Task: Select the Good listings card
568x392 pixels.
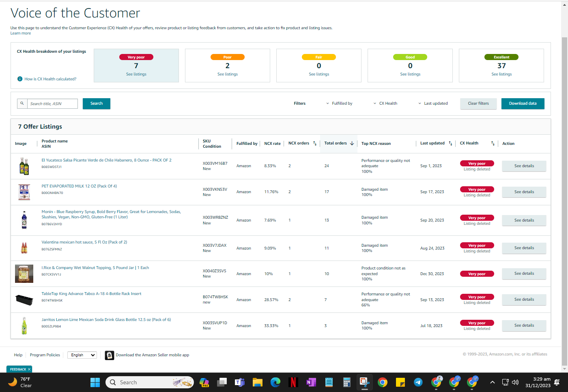Action: coord(410,66)
